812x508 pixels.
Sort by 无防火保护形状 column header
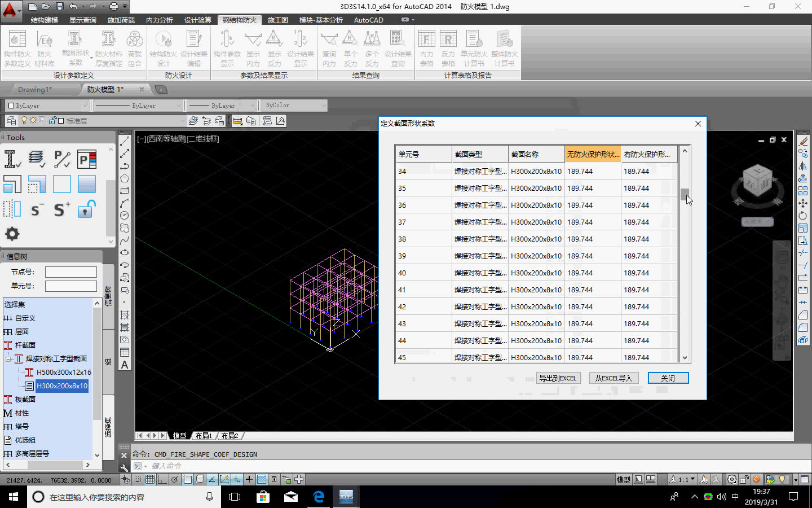(593, 154)
